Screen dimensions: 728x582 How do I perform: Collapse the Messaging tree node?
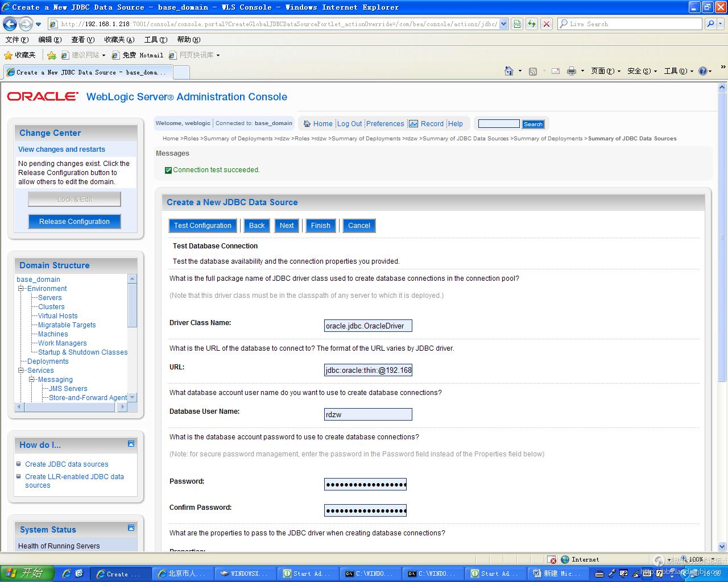click(32, 380)
